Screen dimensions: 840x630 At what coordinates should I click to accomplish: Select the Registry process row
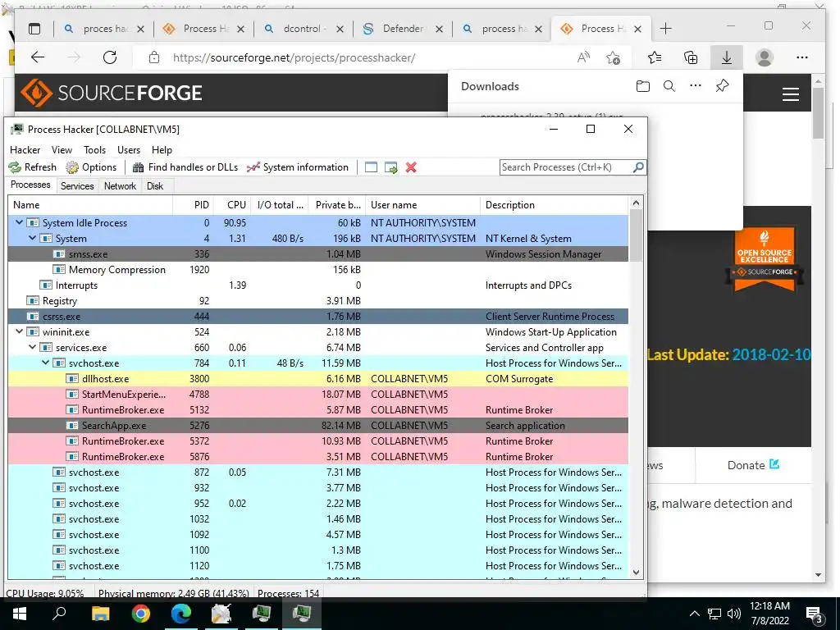pyautogui.click(x=318, y=300)
